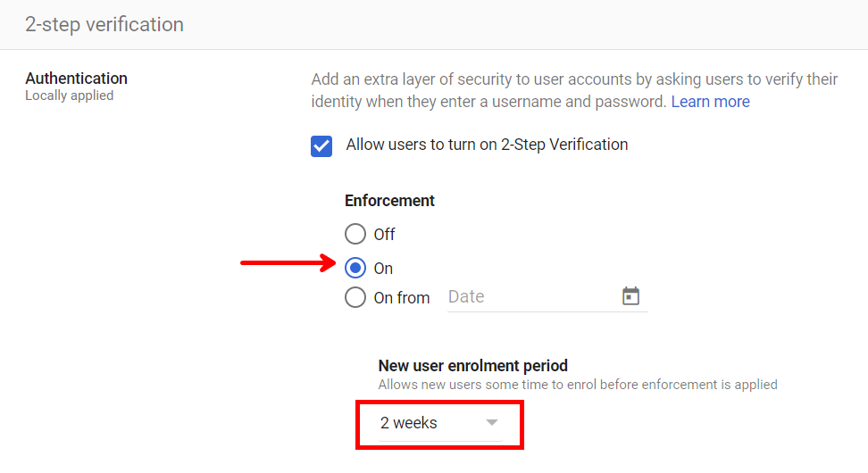The width and height of the screenshot is (868, 473).
Task: Toggle the Allow users 2-Step Verification checkbox
Action: pyautogui.click(x=321, y=145)
